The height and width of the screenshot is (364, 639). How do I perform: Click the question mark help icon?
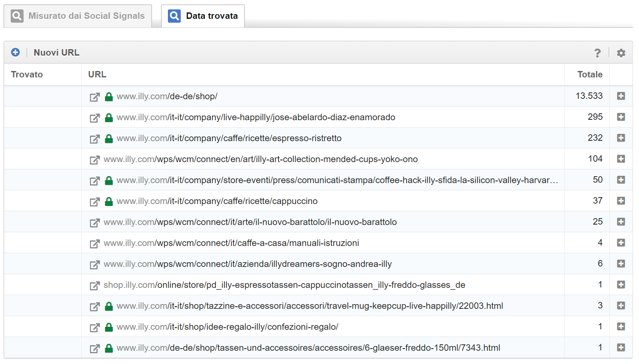click(597, 53)
